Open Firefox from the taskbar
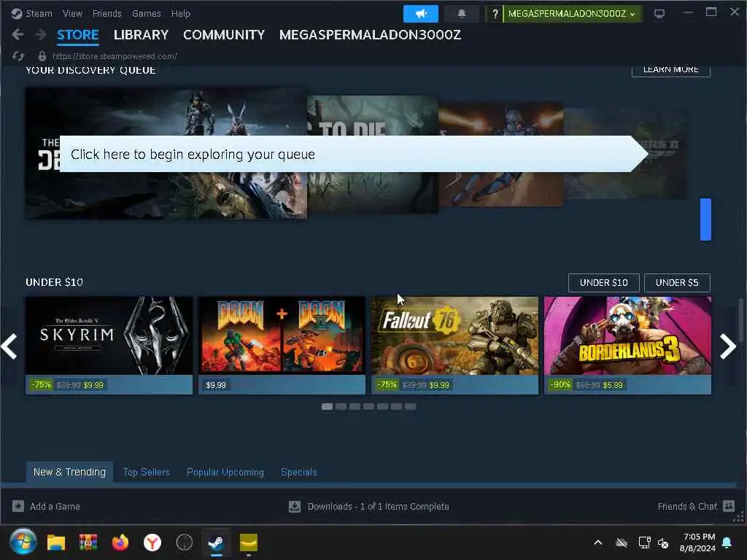This screenshot has height=560, width=747. (x=120, y=542)
